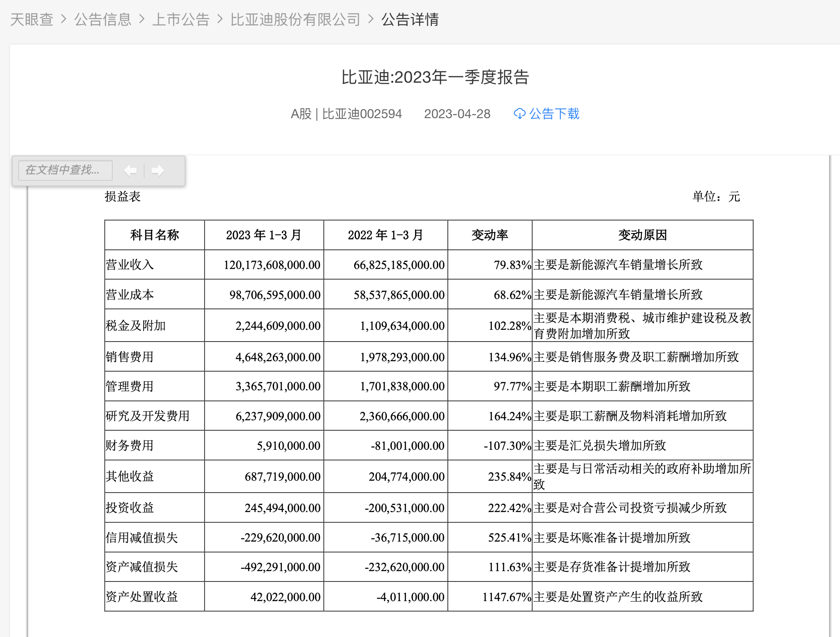Click the 变动率 column header
Image resolution: width=840 pixels, height=637 pixels.
pyautogui.click(x=490, y=235)
